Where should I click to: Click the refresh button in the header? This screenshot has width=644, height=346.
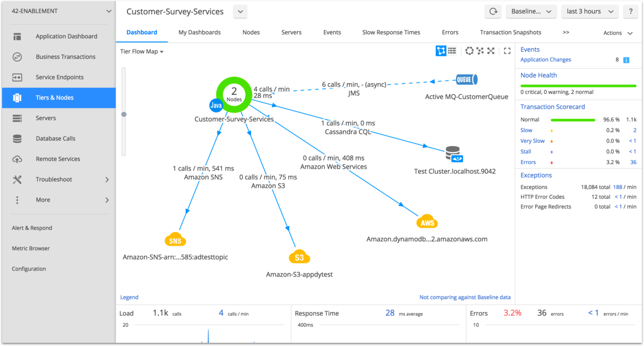pos(493,12)
